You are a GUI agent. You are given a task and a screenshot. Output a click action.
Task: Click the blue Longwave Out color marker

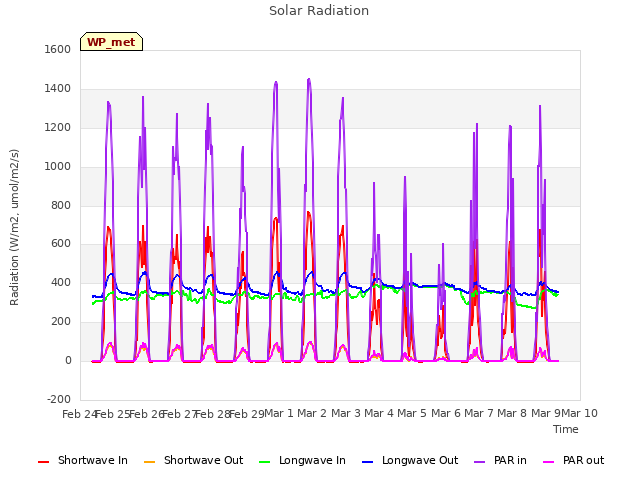367,462
